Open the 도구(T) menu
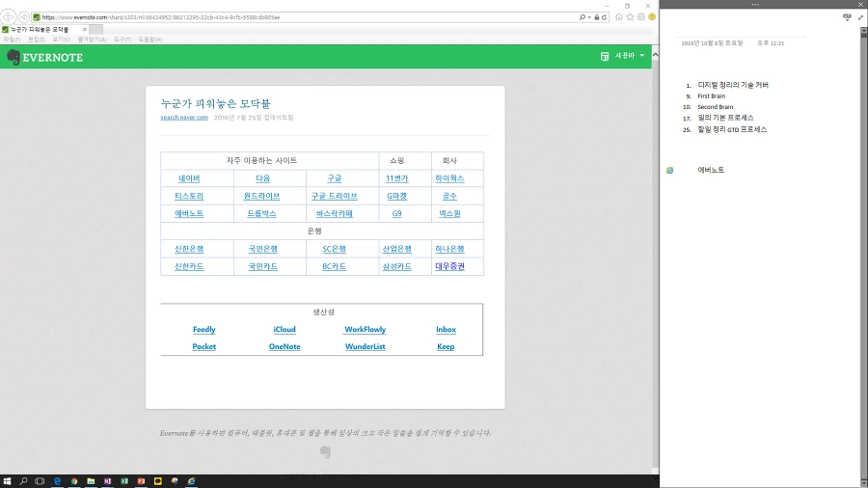This screenshot has height=488, width=868. point(122,40)
